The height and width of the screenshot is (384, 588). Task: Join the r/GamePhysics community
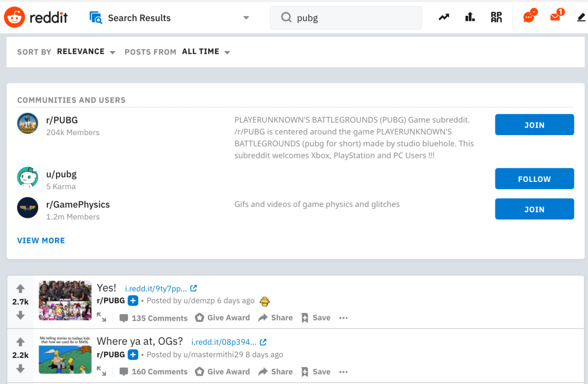coord(535,209)
